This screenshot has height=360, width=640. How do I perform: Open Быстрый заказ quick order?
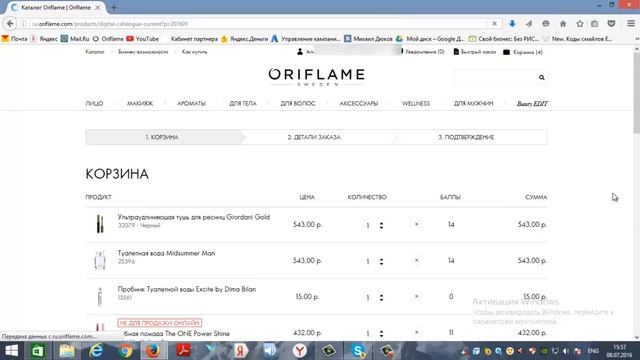(x=475, y=52)
